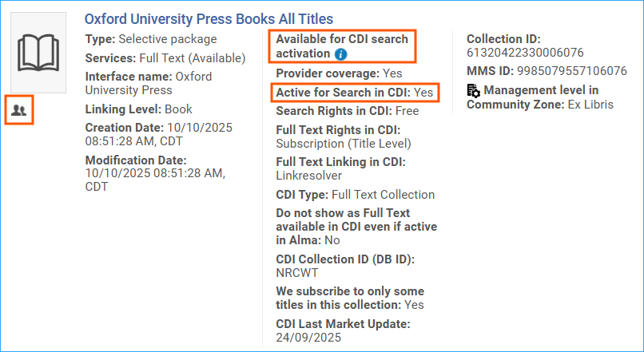The width and height of the screenshot is (644, 352).
Task: Click Management level in Community Zone: Ex Libris text
Action: point(539,97)
